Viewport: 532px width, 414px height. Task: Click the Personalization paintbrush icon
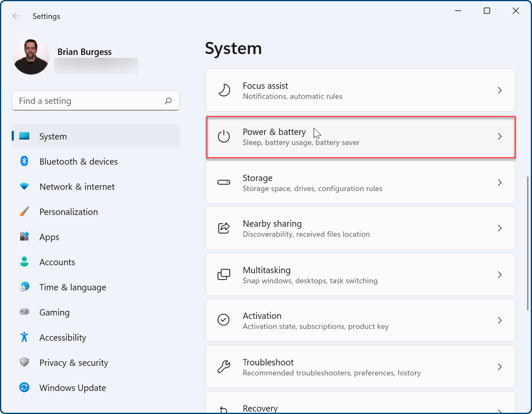click(24, 211)
